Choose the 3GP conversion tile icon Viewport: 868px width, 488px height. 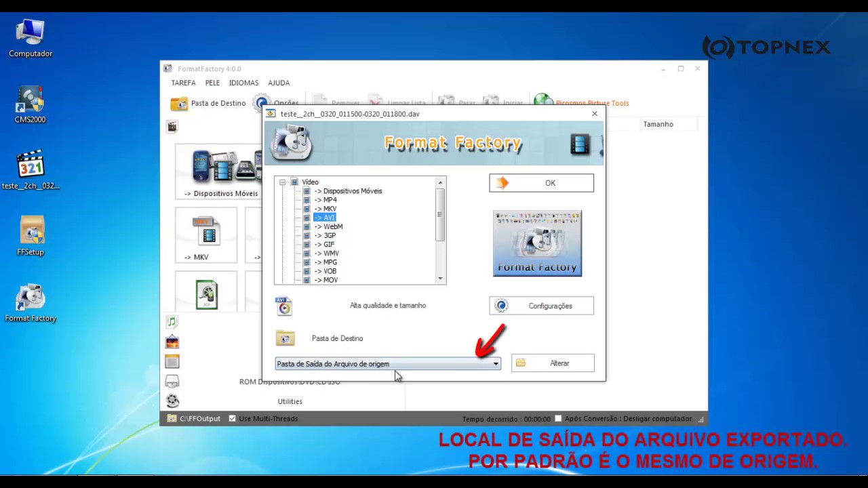(x=207, y=295)
